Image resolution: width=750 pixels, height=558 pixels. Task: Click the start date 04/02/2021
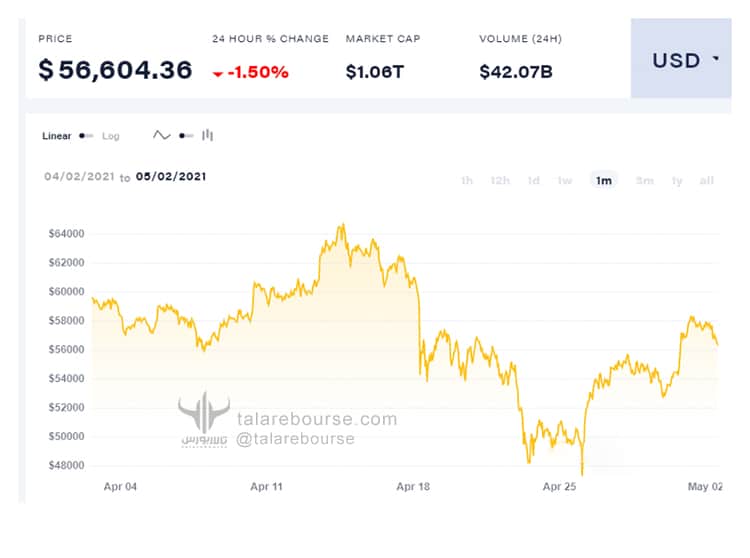tap(78, 177)
